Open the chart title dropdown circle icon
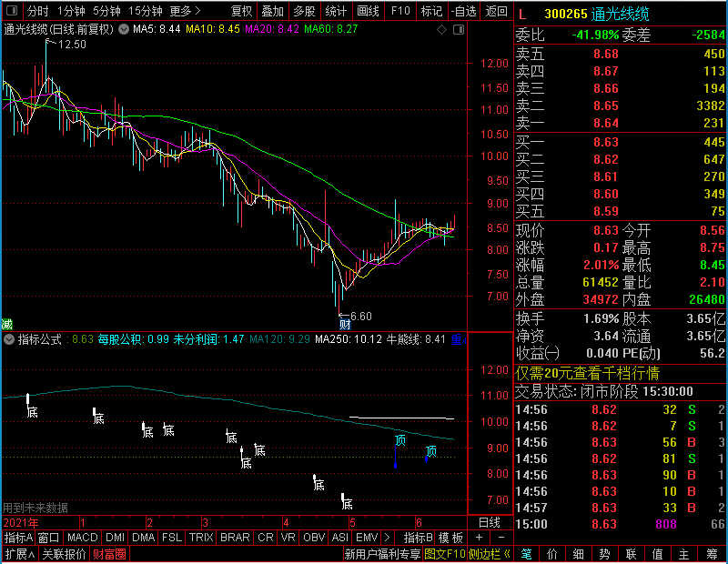Viewport: 728px width, 564px height. (x=124, y=29)
